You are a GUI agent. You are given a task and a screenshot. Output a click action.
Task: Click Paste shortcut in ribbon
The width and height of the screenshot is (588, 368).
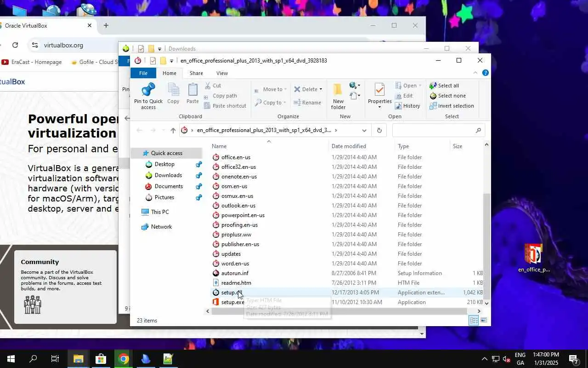point(225,106)
